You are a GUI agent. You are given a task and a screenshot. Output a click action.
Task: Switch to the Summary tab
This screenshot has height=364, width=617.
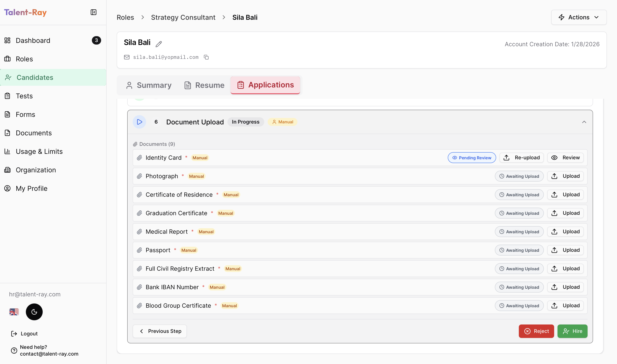pos(148,85)
